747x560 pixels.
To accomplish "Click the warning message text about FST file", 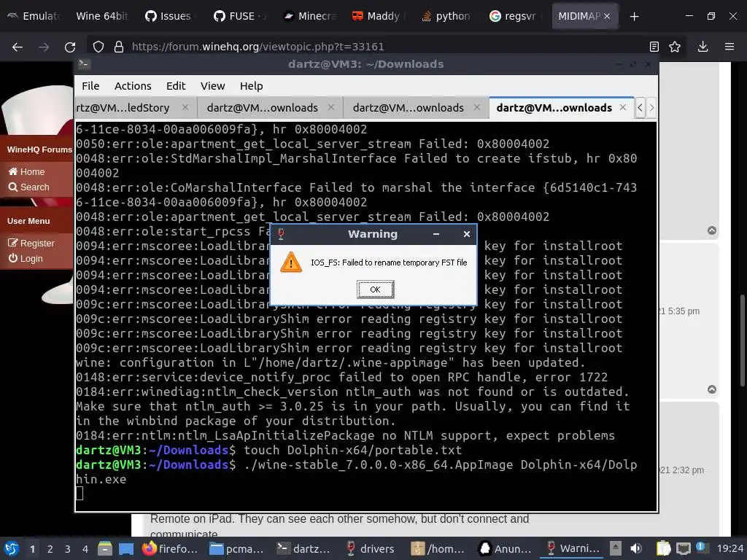I will 389,262.
